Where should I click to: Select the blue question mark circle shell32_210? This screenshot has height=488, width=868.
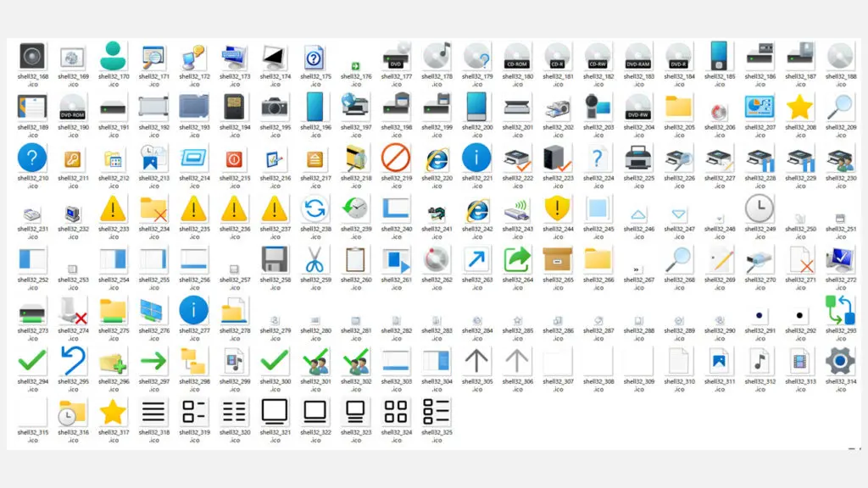[x=32, y=158]
